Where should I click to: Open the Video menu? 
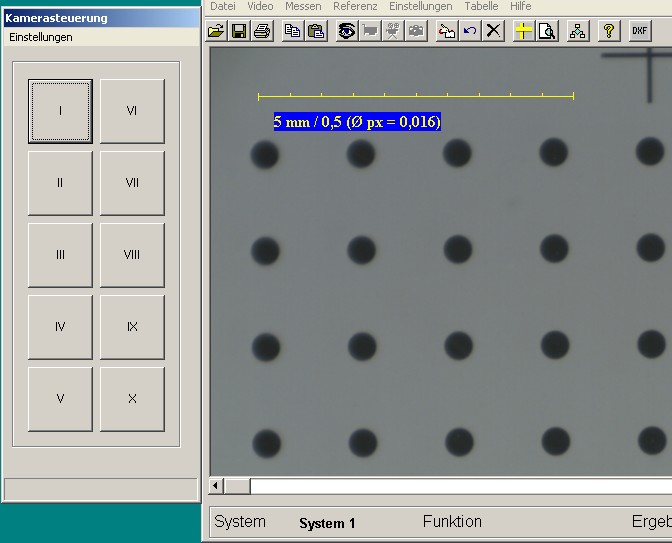click(x=260, y=6)
